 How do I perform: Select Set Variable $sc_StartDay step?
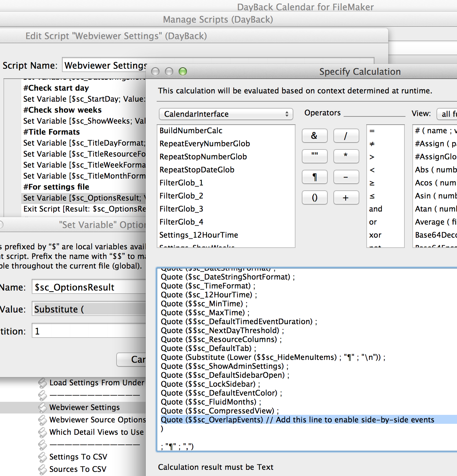coord(85,99)
